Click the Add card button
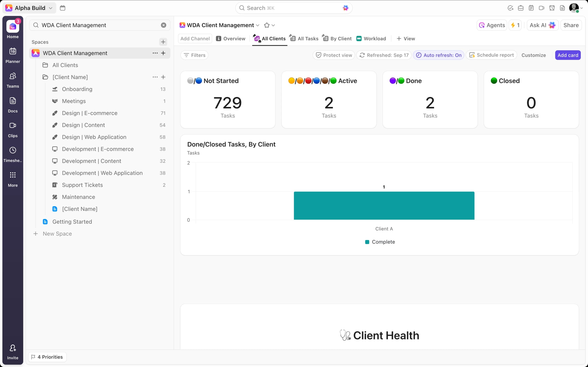588x367 pixels. coord(568,55)
